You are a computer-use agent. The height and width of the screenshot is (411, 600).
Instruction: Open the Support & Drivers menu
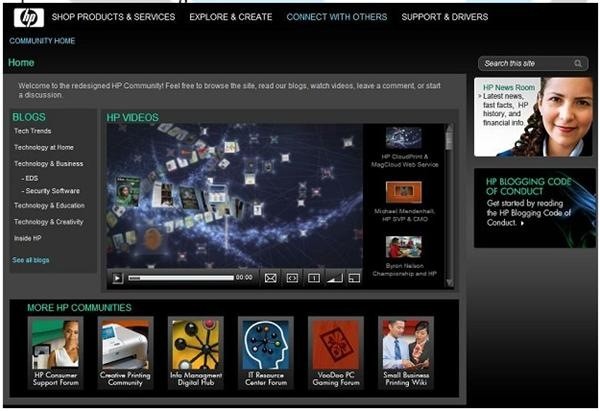[x=445, y=17]
